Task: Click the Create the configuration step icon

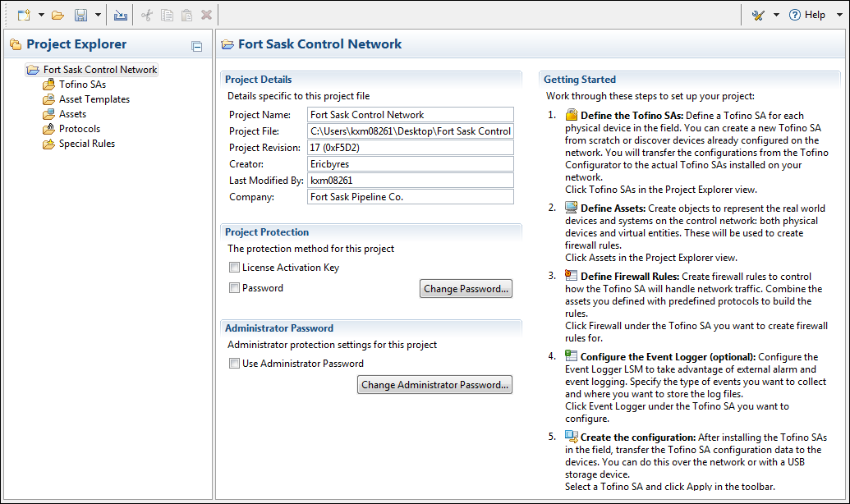Action: click(x=572, y=436)
